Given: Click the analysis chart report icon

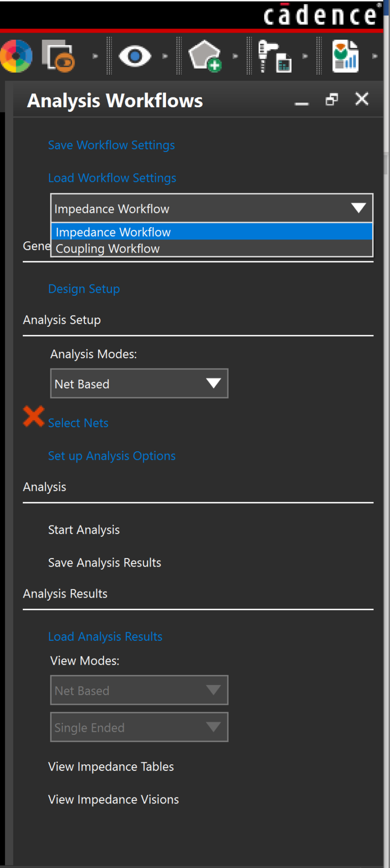Looking at the screenshot, I should click(x=345, y=55).
